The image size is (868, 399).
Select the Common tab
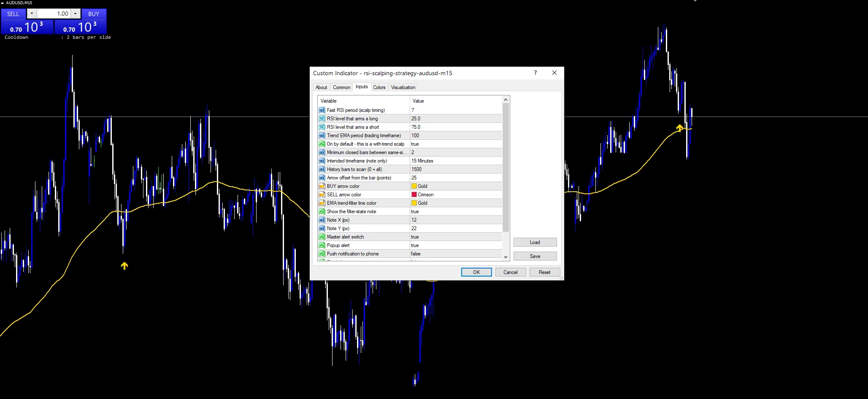(341, 87)
